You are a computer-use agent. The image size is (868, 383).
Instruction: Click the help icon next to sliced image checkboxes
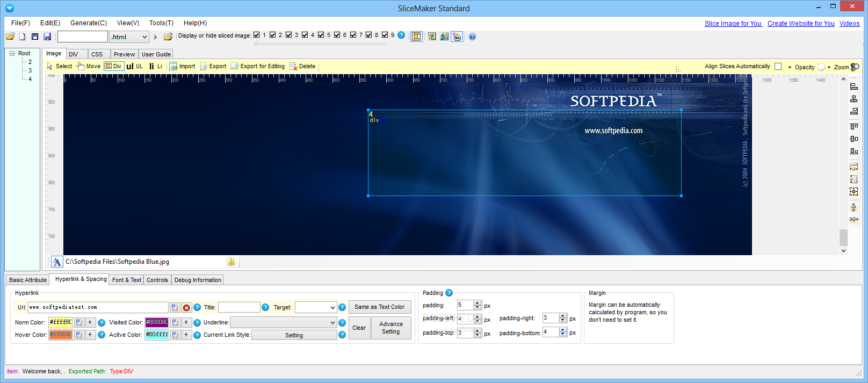(x=401, y=35)
